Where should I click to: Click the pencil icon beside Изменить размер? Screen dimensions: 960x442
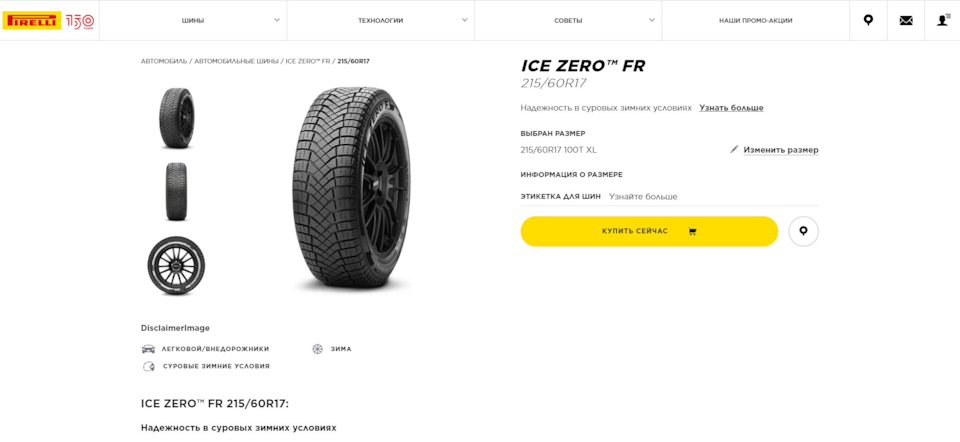[734, 150]
